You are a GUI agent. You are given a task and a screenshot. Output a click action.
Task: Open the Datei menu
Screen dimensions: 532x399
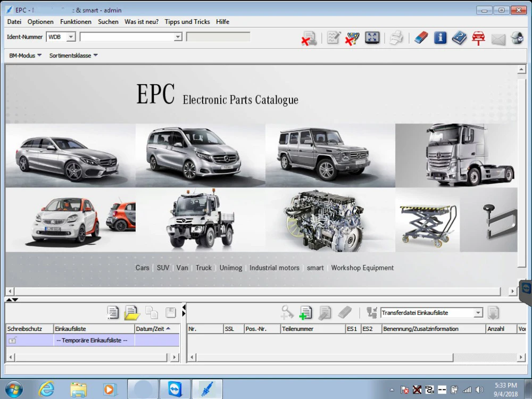point(14,22)
